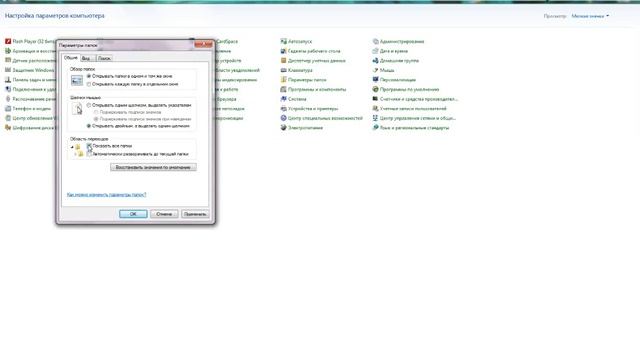Click the Датчик расположения icon
The width and height of the screenshot is (640, 360).
[x=8, y=60]
